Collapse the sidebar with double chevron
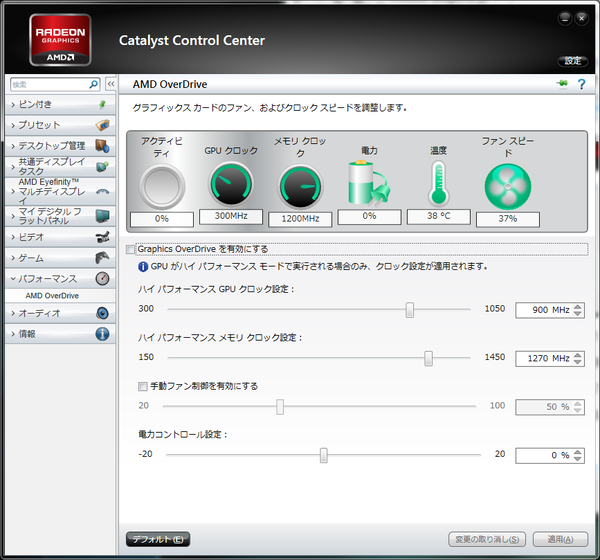 click(x=111, y=84)
